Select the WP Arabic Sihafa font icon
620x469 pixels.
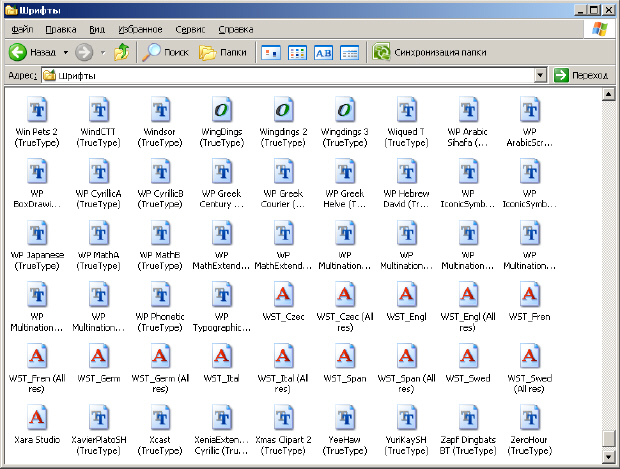point(468,110)
